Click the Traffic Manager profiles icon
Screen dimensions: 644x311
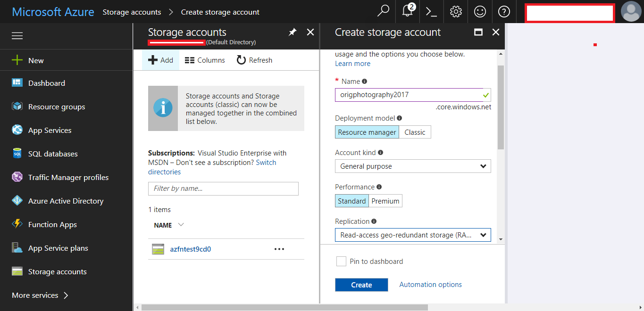click(x=17, y=177)
